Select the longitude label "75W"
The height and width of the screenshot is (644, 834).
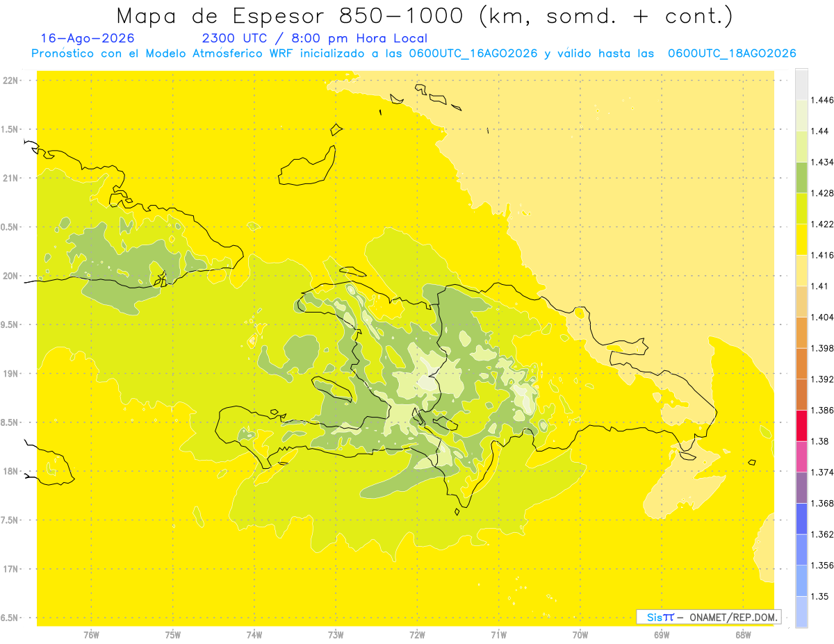[x=173, y=635]
